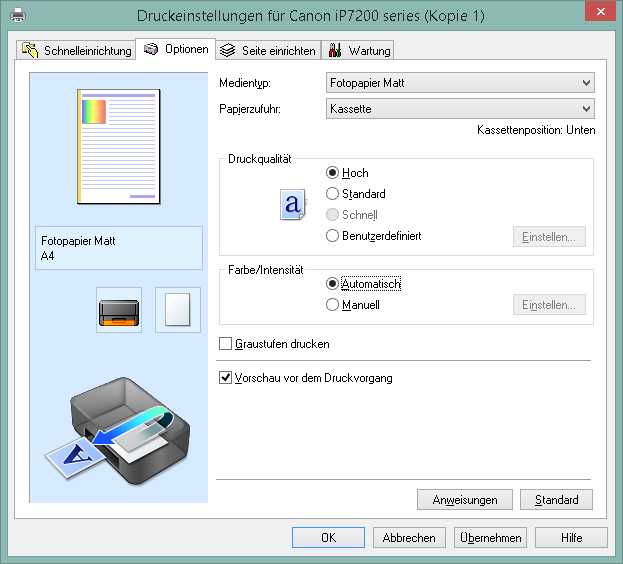Apply changes with Übernehmen
This screenshot has width=623, height=564.
pos(491,538)
